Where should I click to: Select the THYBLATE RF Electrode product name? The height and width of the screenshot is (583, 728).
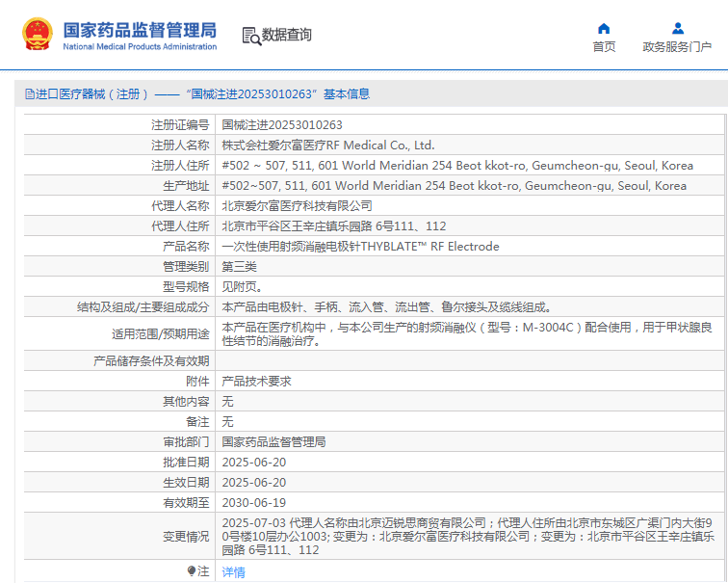pyautogui.click(x=360, y=246)
